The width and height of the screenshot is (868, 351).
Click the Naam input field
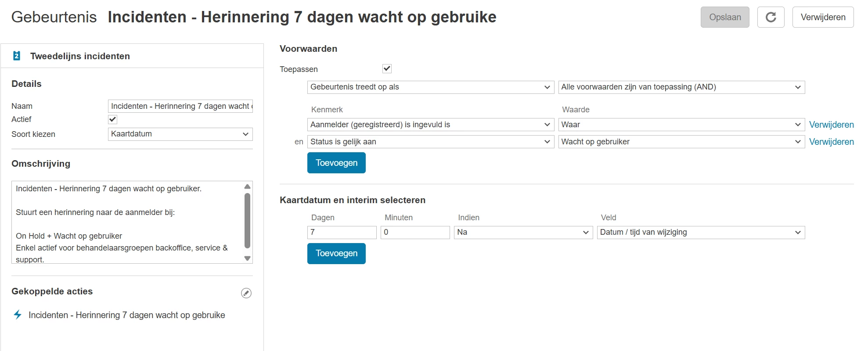(x=180, y=106)
